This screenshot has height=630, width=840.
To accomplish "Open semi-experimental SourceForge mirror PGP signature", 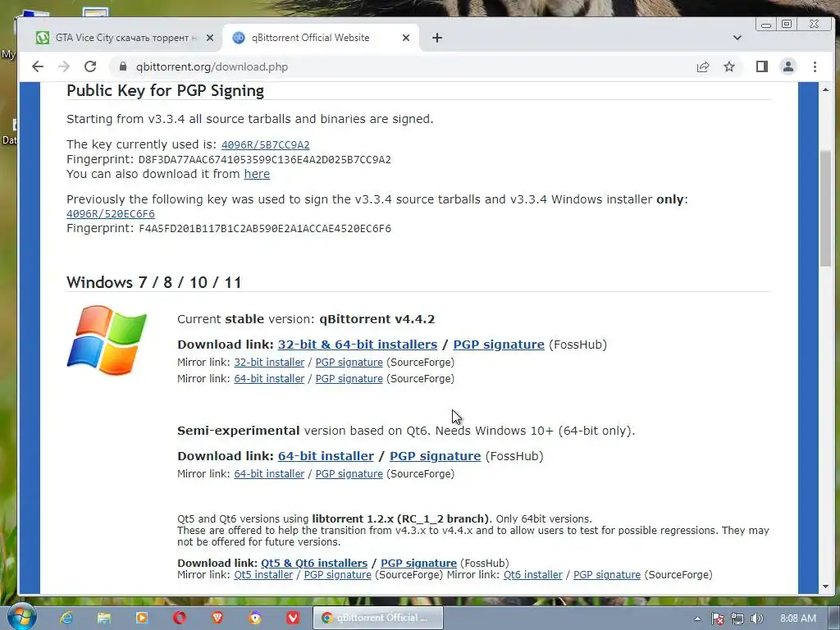I will coord(349,474).
